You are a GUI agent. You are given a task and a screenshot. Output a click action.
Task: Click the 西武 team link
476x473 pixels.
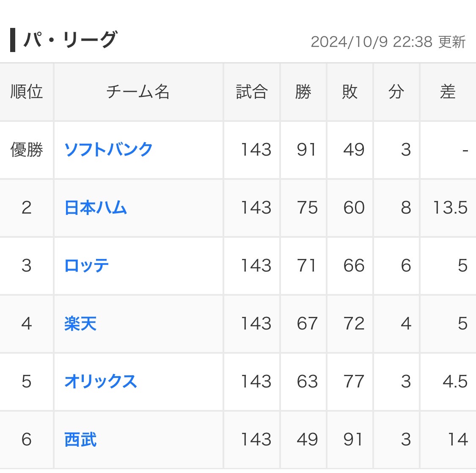coord(80,440)
